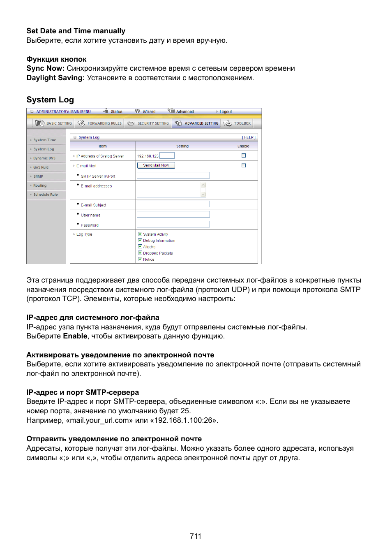Screen dimensions: 392x556
Task: Click the Status icon in the top menu
Action: click(x=106, y=111)
